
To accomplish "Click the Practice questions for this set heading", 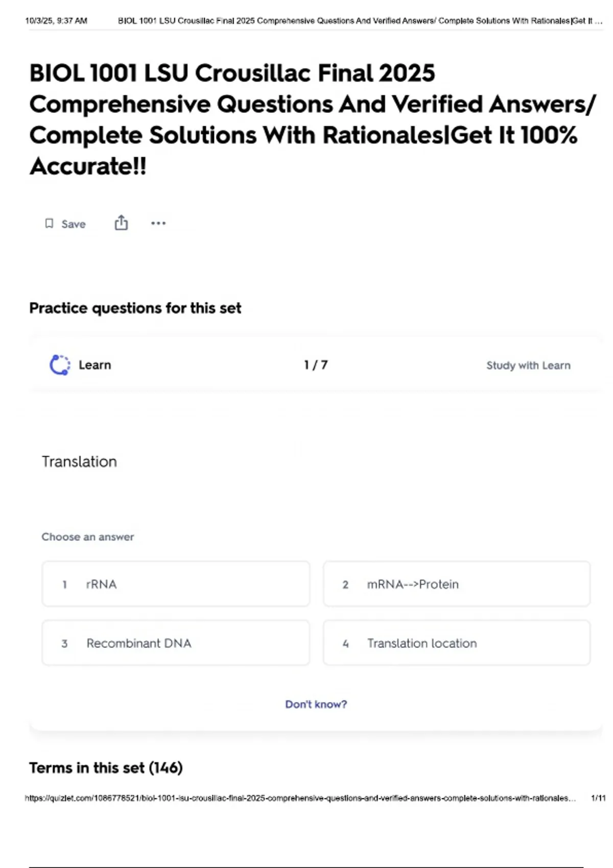I will 135,308.
